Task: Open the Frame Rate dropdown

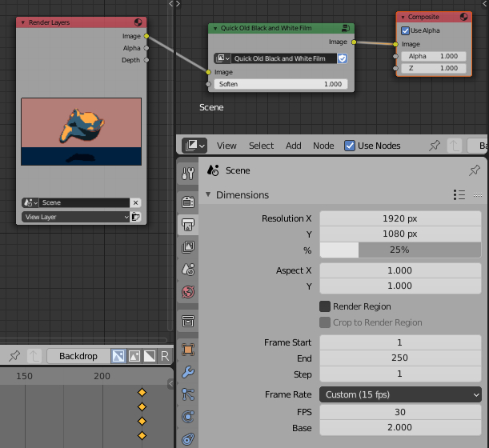Action: tap(400, 394)
